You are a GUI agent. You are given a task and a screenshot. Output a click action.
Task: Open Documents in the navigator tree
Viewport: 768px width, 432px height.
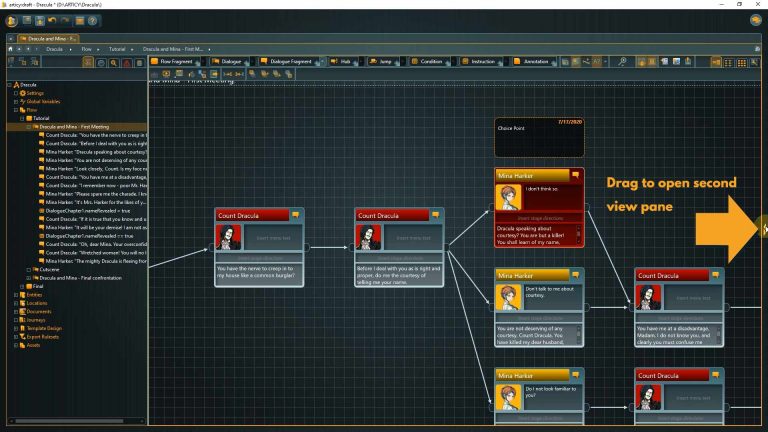tap(39, 312)
